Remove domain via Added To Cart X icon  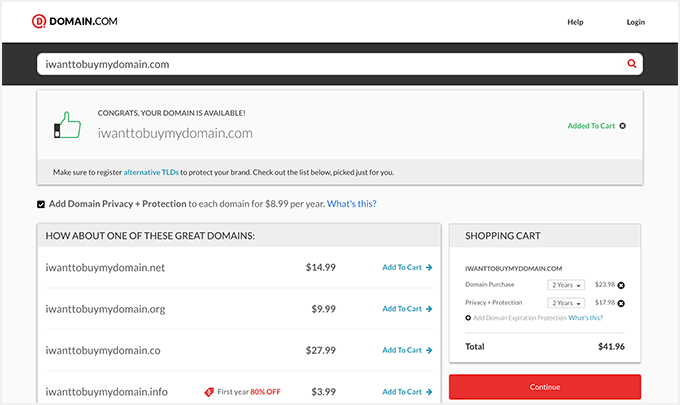coord(622,126)
